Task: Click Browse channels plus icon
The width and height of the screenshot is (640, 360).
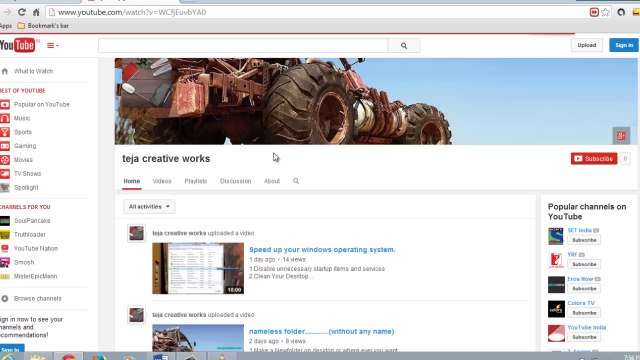Action: 5,299
